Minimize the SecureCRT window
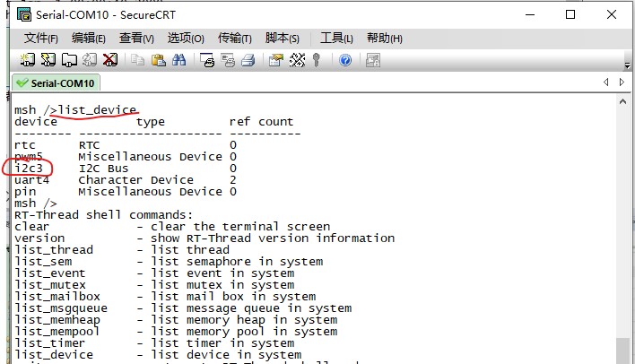 pyautogui.click(x=530, y=14)
